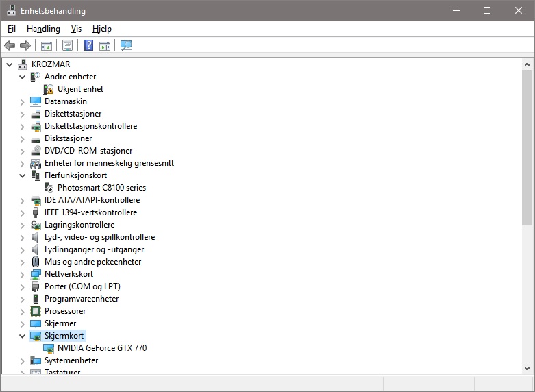Select Photosmart C8100 series entry
The image size is (535, 392).
point(101,188)
